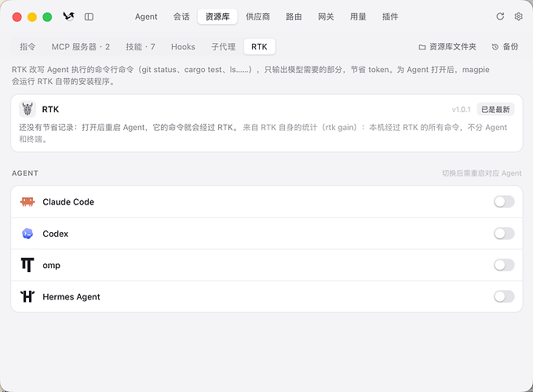Toggle the sidebar panel icon
The image size is (533, 392).
click(89, 16)
